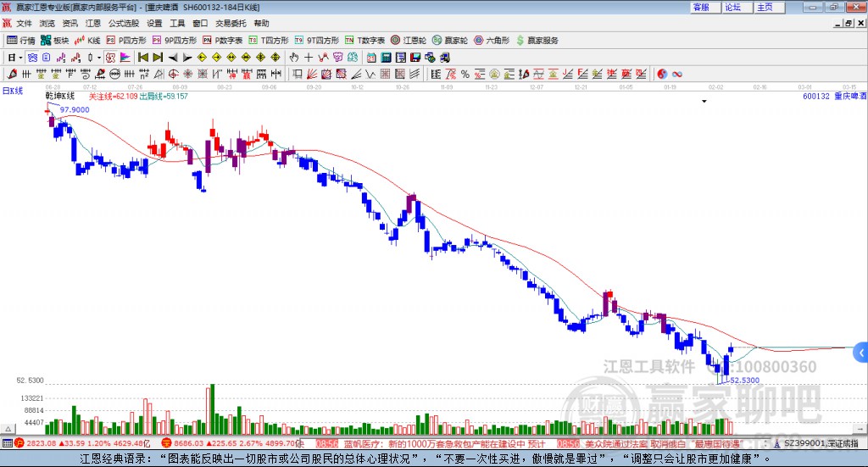868x467 pixels.
Task: Click the blue infinity symbol icon
Action: tap(677, 74)
